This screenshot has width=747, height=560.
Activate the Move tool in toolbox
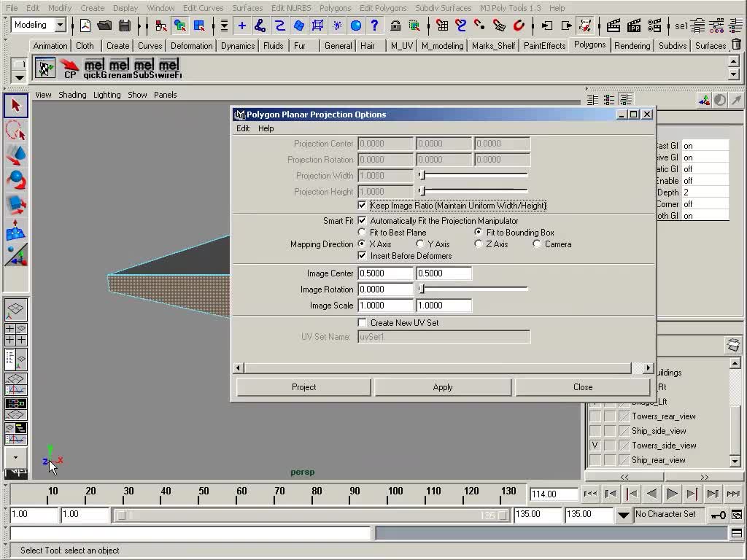tap(16, 155)
